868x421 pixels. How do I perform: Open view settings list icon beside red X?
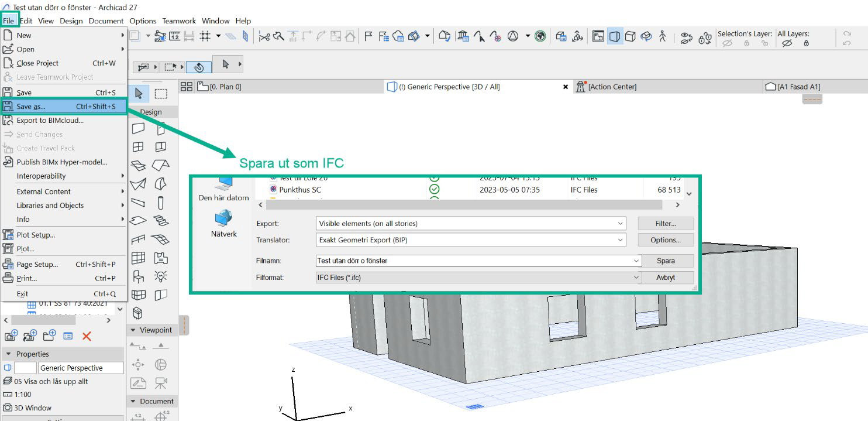click(x=68, y=336)
